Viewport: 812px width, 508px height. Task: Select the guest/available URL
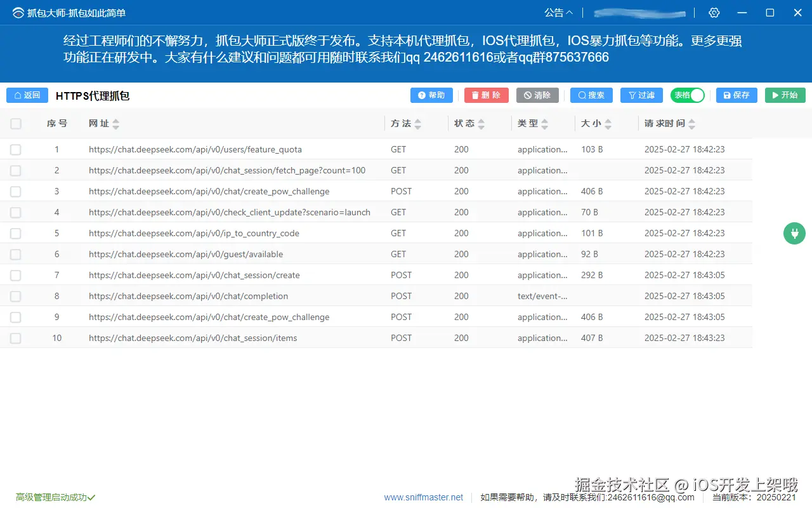(186, 255)
